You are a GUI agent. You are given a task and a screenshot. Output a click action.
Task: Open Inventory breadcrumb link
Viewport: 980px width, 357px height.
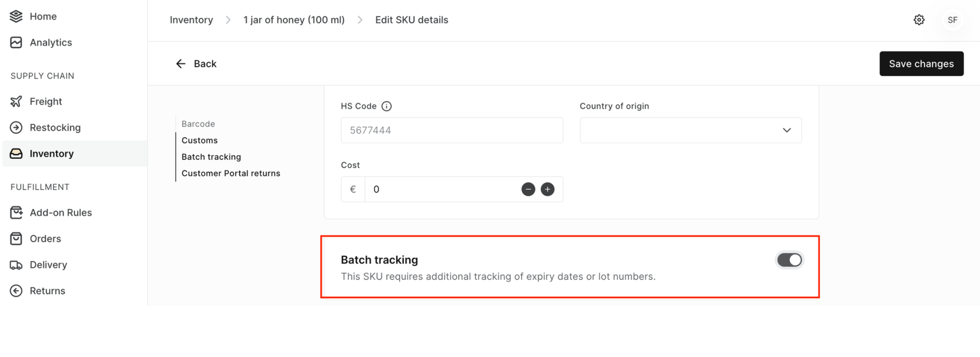(x=191, y=20)
